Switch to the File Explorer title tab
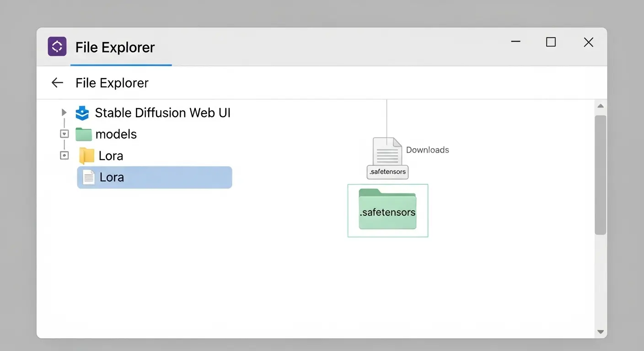Screen dimensions: 644x351 pos(115,48)
